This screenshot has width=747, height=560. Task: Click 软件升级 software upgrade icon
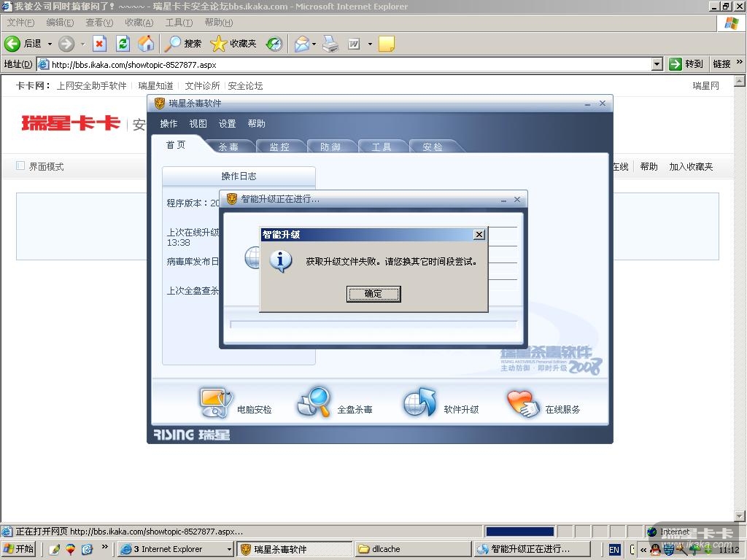pos(419,402)
